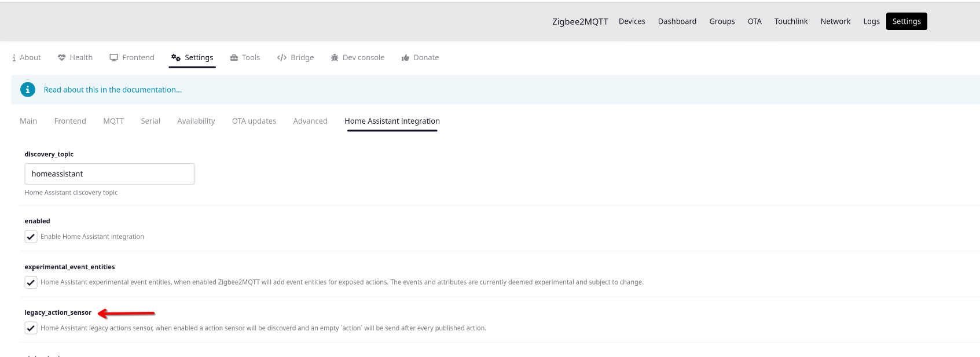Viewport: 980px width, 357px height.
Task: Click the Settings gears icon
Action: click(x=176, y=58)
